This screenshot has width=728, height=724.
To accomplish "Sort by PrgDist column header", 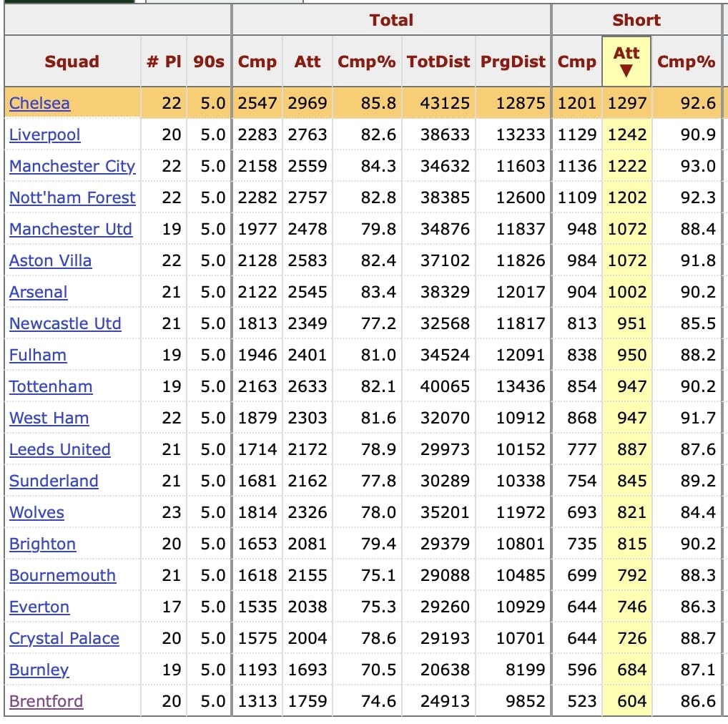I will click(513, 62).
